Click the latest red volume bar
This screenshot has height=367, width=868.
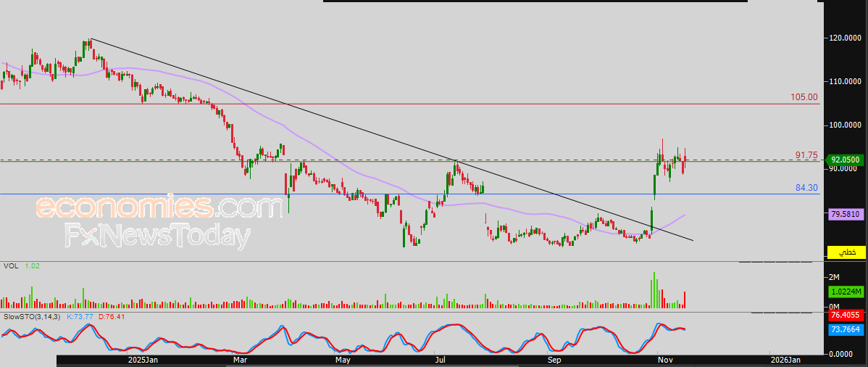coord(685,300)
